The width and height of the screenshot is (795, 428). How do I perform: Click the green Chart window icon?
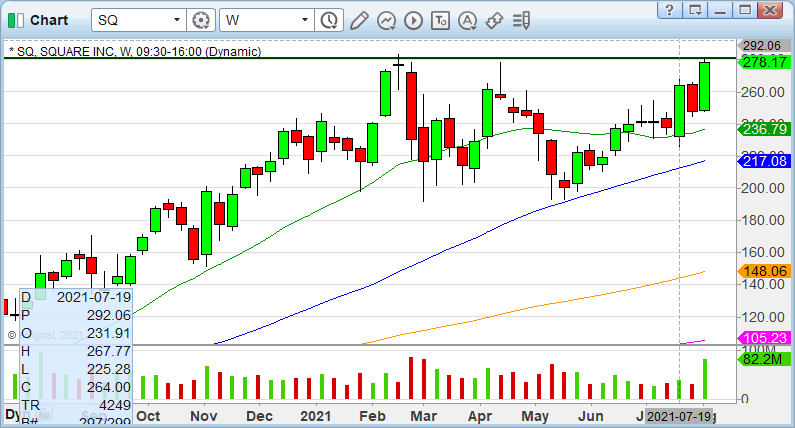coord(16,20)
